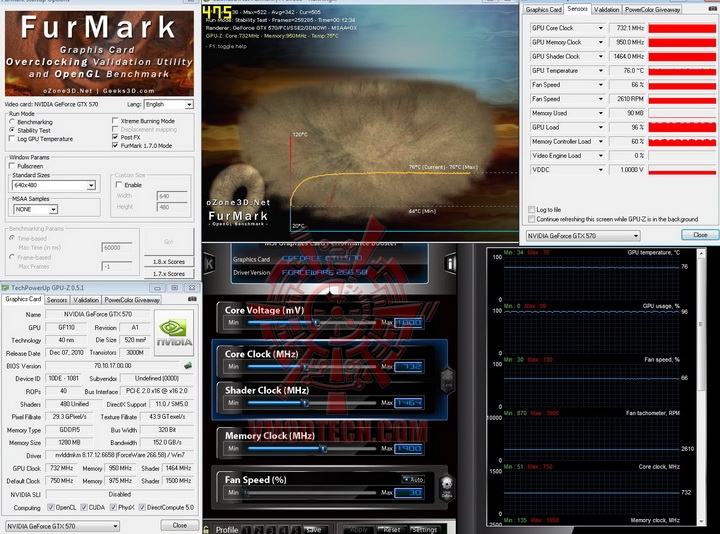
Task: Switch to the Sensors tab in the lower GPU-Z window
Action: (57, 300)
